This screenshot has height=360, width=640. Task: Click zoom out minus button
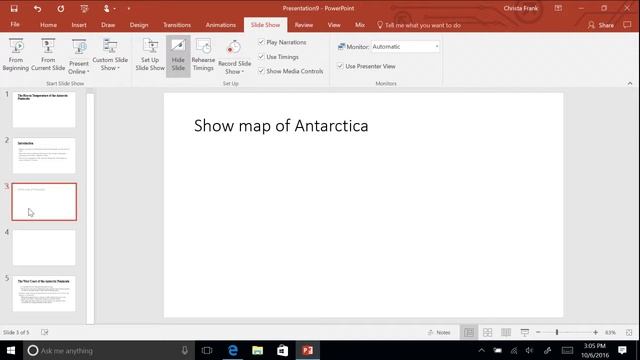(538, 332)
